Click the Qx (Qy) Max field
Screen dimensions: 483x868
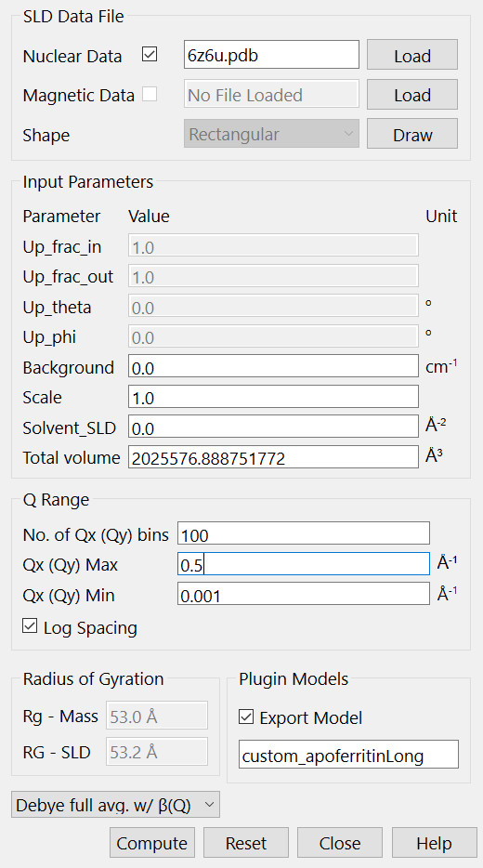(303, 564)
